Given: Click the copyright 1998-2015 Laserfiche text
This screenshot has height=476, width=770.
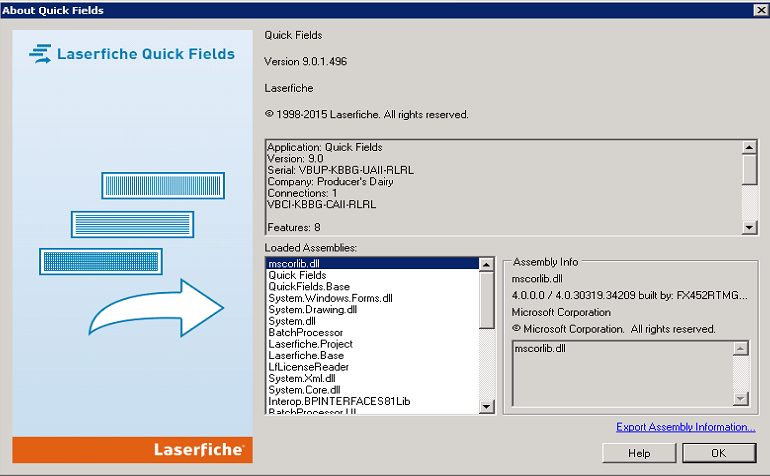Looking at the screenshot, I should 366,114.
